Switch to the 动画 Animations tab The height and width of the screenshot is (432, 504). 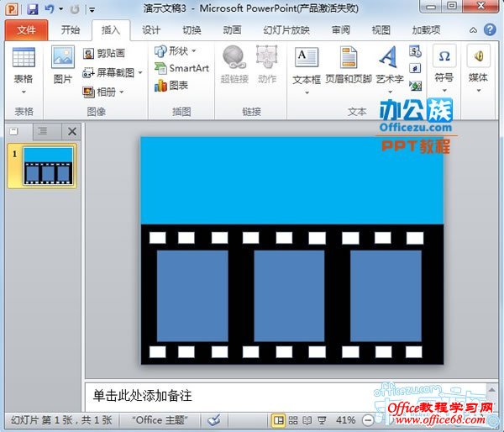(x=232, y=30)
